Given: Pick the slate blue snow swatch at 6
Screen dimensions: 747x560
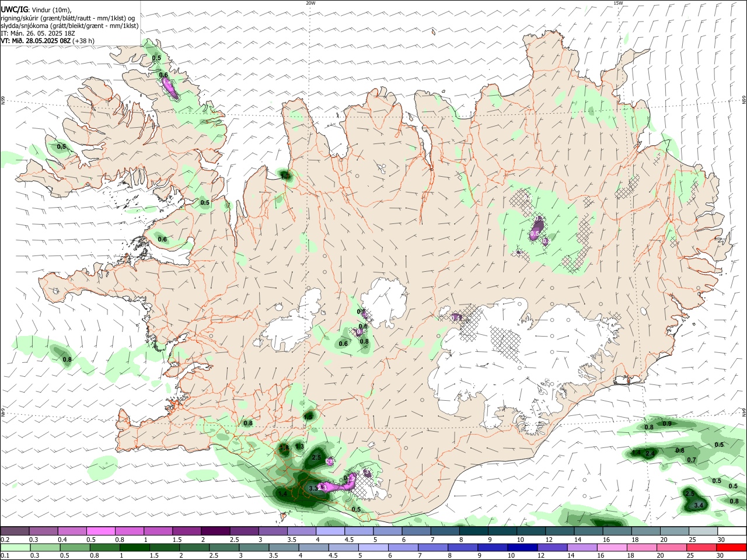Looking at the screenshot, I should click(416, 531).
